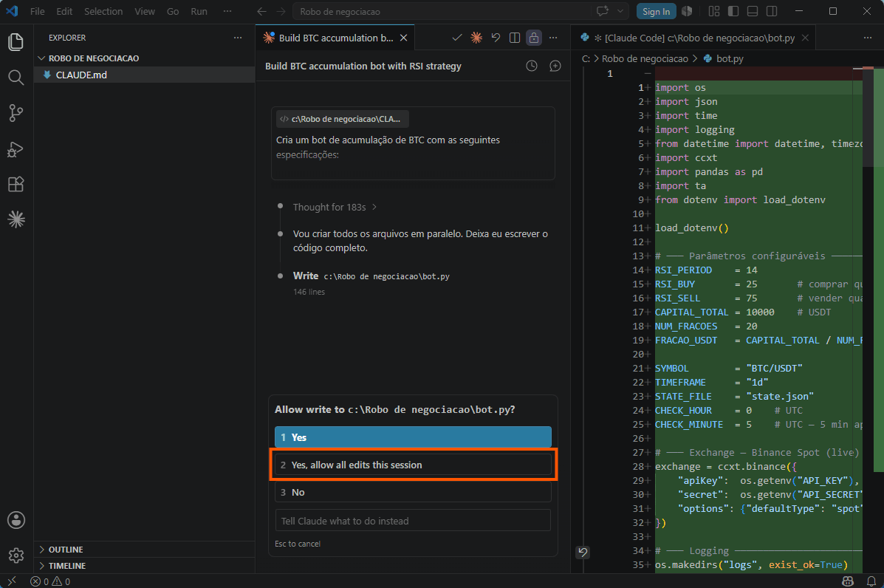
Task: Go forward with the right arrow
Action: point(281,11)
